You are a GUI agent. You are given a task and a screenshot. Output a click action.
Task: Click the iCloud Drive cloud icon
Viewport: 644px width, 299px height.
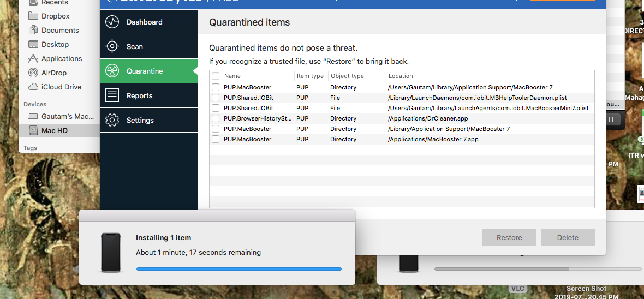click(33, 87)
